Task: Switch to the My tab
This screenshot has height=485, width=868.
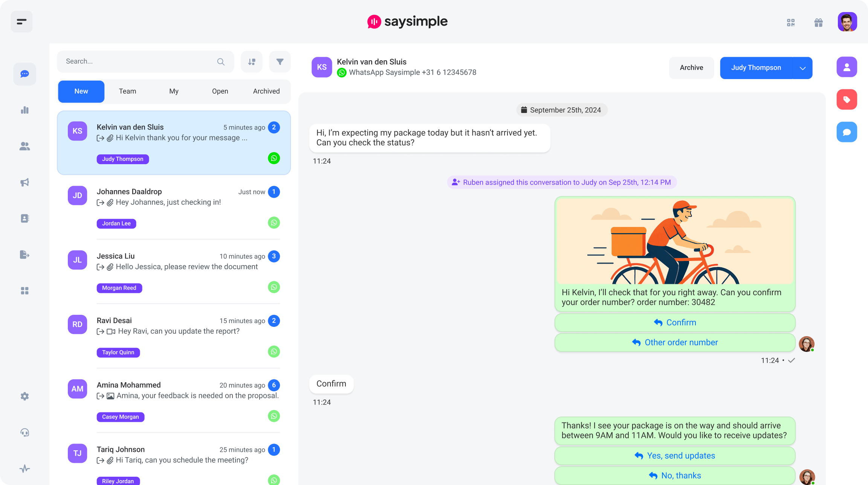Action: point(174,92)
